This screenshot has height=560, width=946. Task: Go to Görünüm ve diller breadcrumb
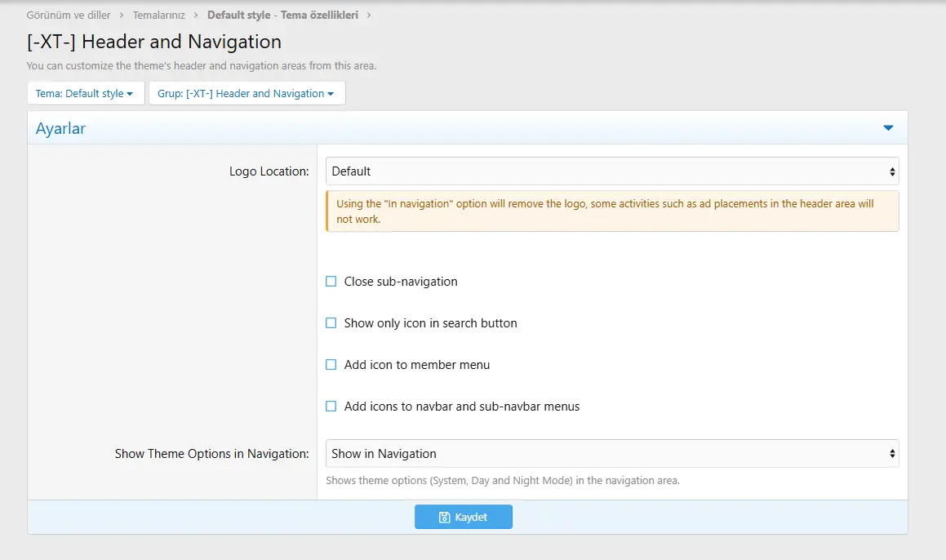(69, 16)
